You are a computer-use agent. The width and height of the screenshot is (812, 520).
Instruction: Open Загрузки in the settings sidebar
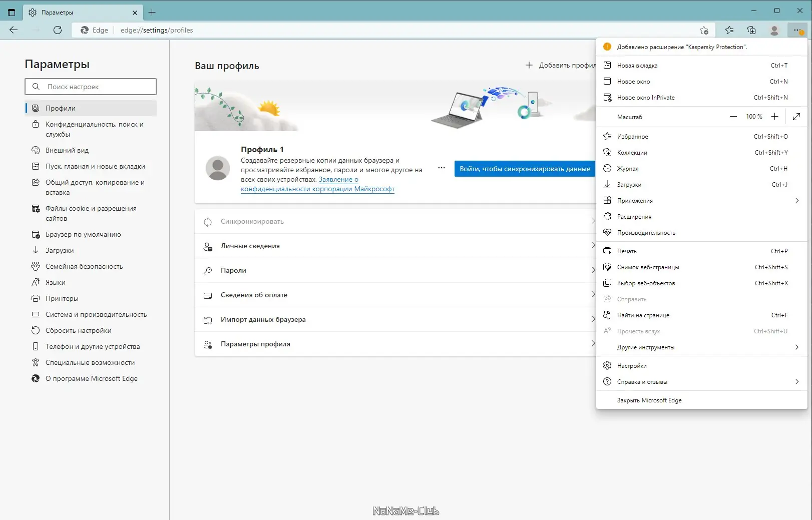pyautogui.click(x=91, y=250)
